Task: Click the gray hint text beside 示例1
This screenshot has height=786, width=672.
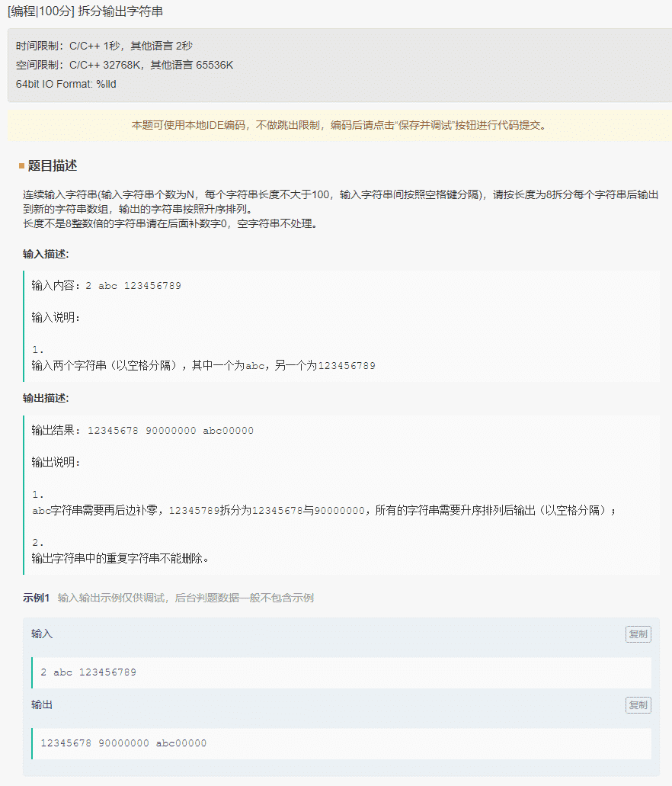Action: (186, 598)
